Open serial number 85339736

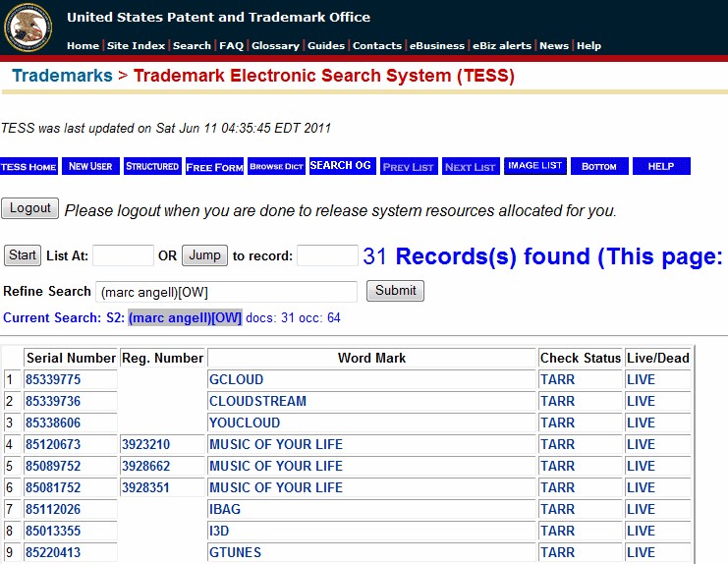53,401
